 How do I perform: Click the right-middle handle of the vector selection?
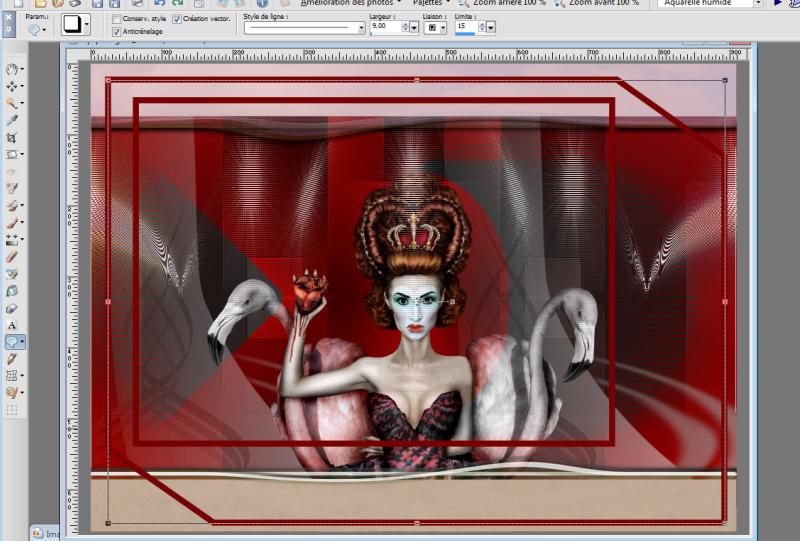coord(725,302)
